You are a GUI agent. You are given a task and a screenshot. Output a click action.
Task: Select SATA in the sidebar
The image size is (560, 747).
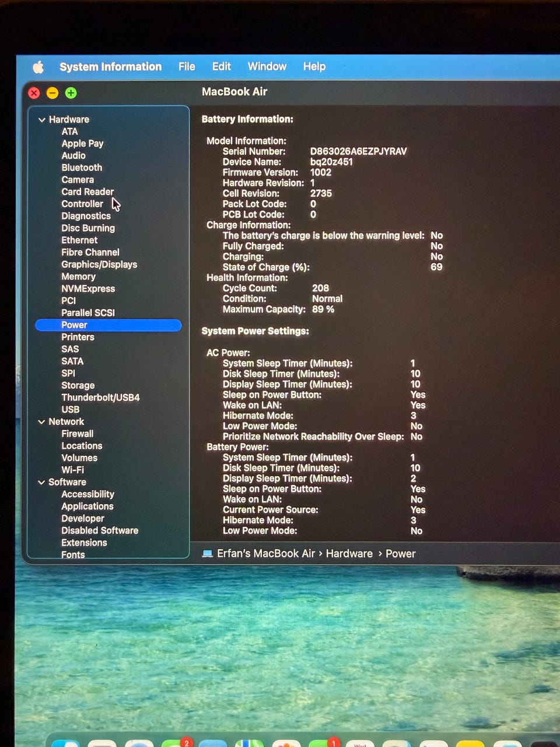pos(72,362)
